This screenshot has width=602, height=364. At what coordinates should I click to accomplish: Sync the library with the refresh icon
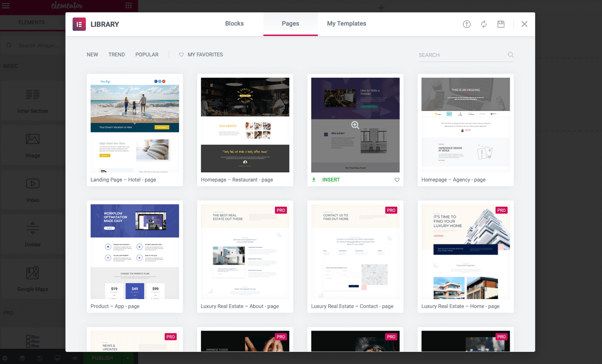[484, 24]
